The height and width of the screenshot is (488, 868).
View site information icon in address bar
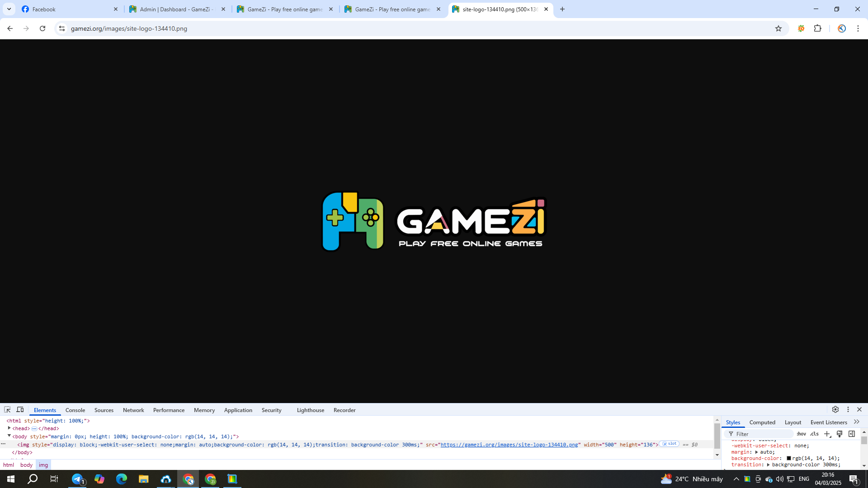(62, 28)
